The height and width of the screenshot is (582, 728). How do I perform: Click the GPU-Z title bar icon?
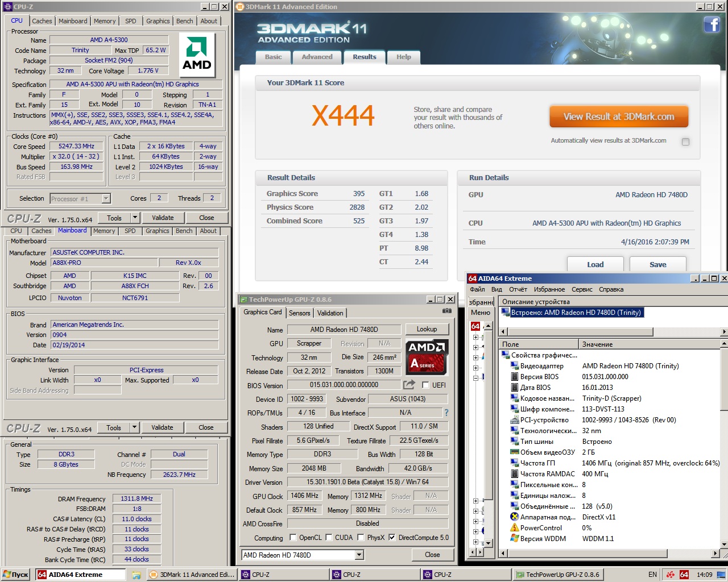(243, 300)
